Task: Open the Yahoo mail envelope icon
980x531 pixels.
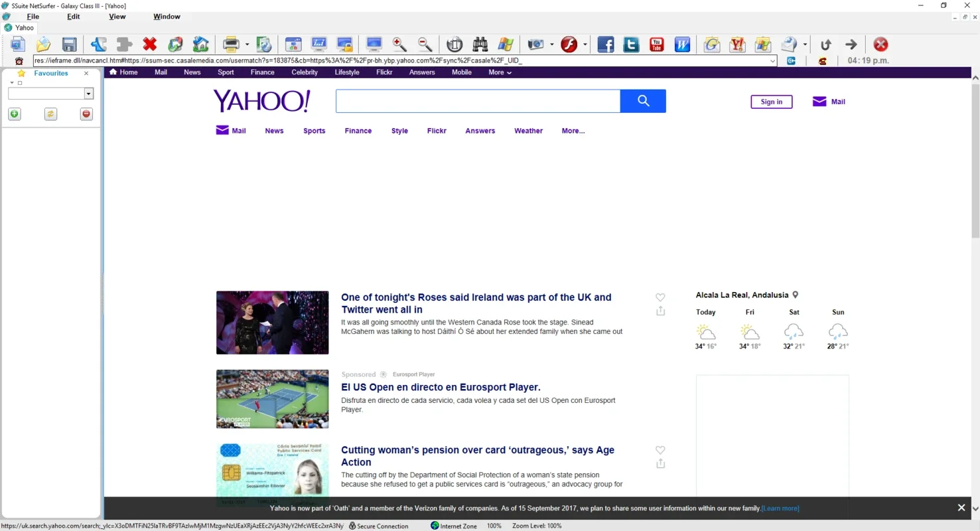Action: tap(737, 44)
